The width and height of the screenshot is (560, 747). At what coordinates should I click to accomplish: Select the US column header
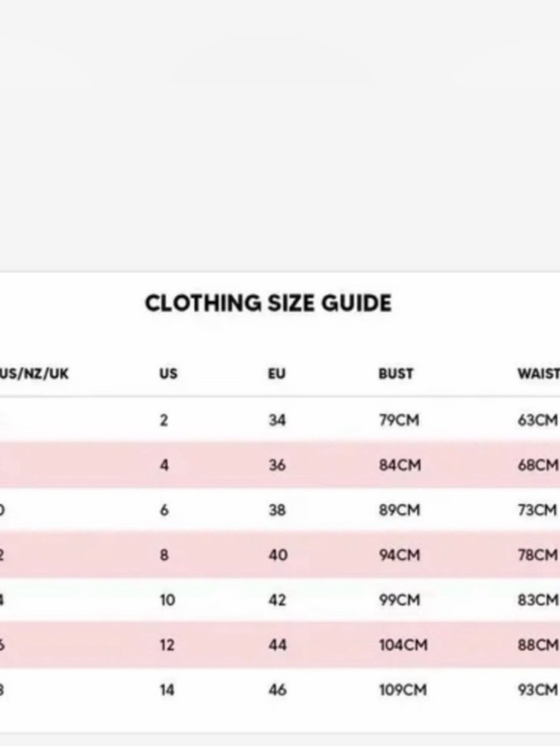point(168,374)
